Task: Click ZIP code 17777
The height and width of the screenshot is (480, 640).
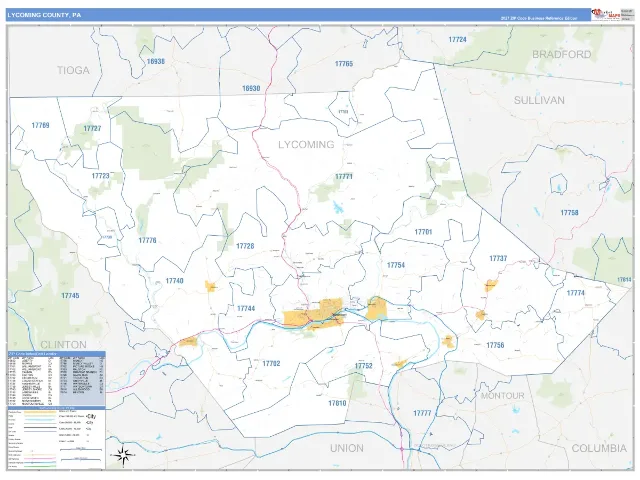Action: click(x=422, y=413)
